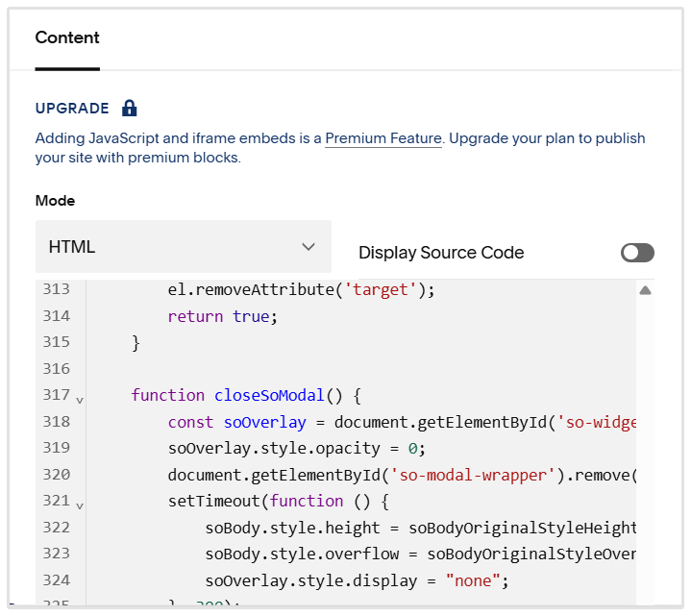Click the closeSoModal function name
This screenshot has height=616, width=691.
(x=269, y=395)
